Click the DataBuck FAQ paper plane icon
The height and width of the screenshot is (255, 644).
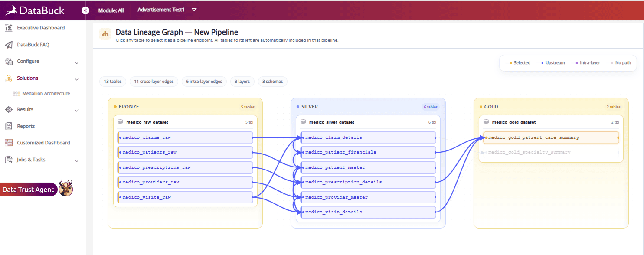point(9,45)
